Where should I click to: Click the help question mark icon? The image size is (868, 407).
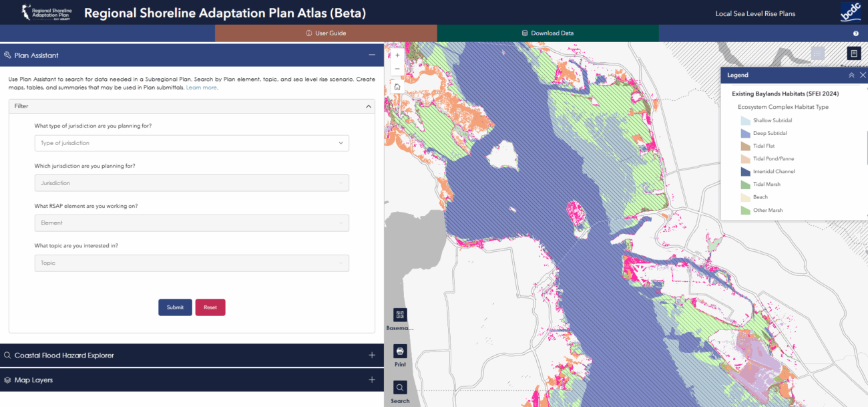(855, 33)
